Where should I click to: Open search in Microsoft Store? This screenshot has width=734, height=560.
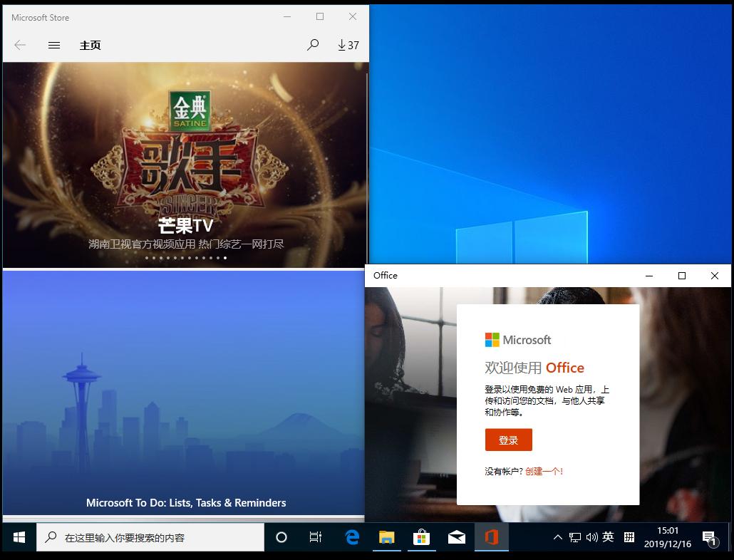click(x=313, y=45)
